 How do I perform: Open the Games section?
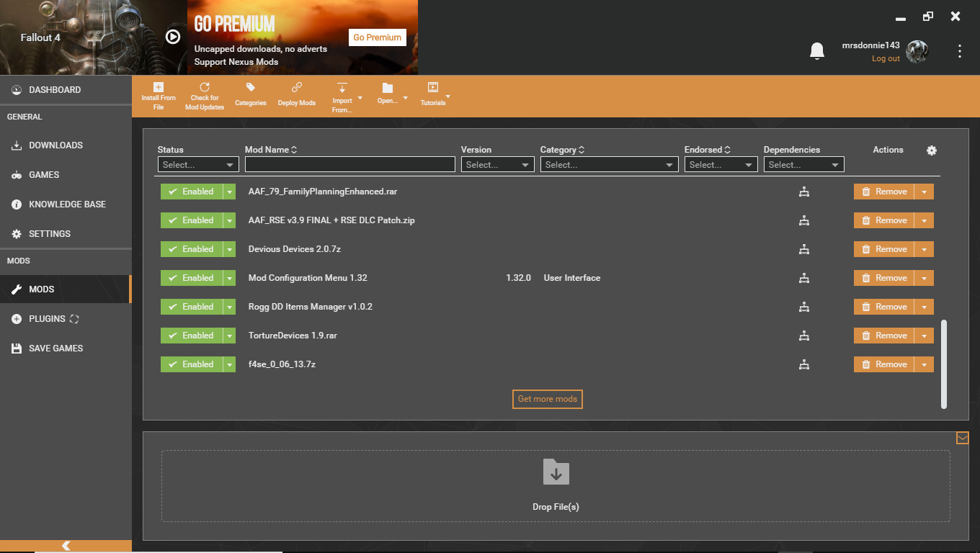coord(66,175)
